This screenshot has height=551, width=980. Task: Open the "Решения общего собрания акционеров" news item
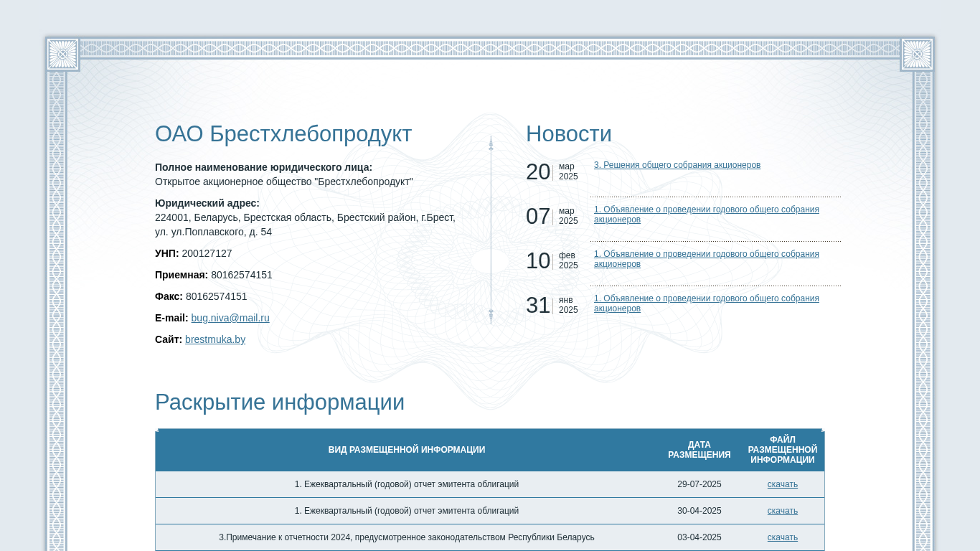coord(677,165)
